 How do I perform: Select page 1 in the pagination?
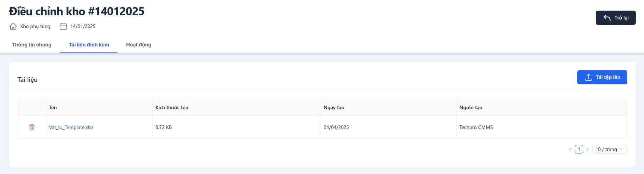pyautogui.click(x=579, y=150)
